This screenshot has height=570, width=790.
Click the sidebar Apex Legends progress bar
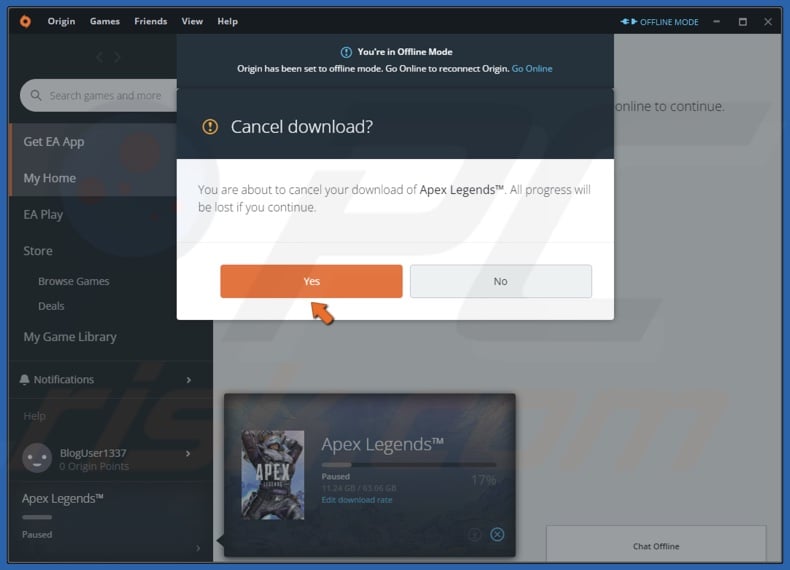tap(37, 517)
